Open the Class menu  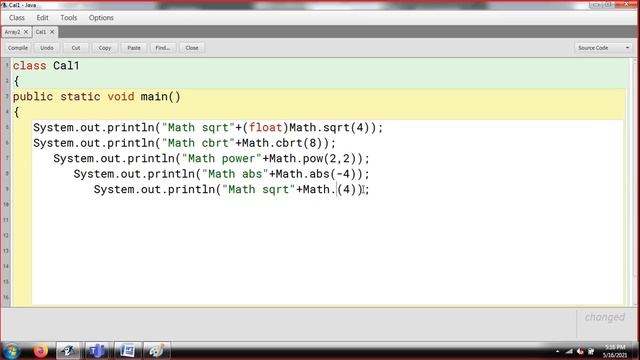(17, 18)
